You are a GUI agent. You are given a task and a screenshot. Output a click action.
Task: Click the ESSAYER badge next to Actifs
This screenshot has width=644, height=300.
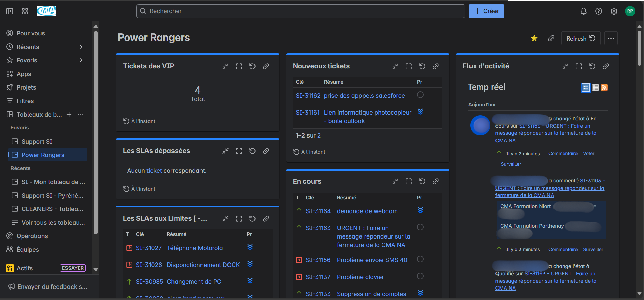click(x=73, y=268)
